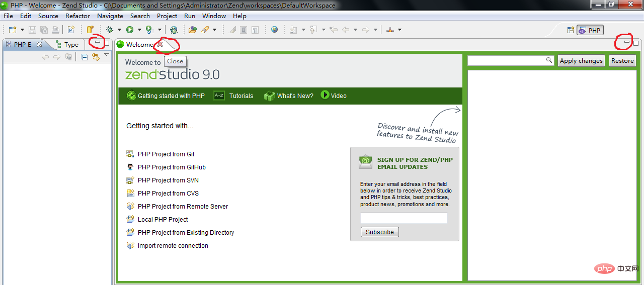644x285 pixels.
Task: Click the Print toolbar icon
Action: coord(55,30)
